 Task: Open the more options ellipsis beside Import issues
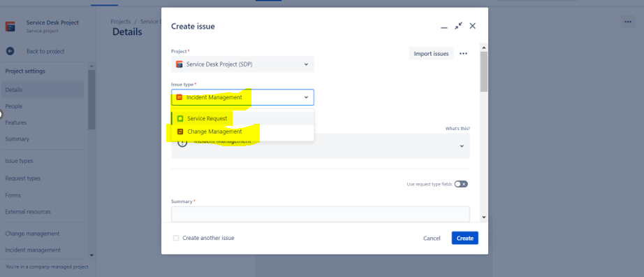click(463, 53)
